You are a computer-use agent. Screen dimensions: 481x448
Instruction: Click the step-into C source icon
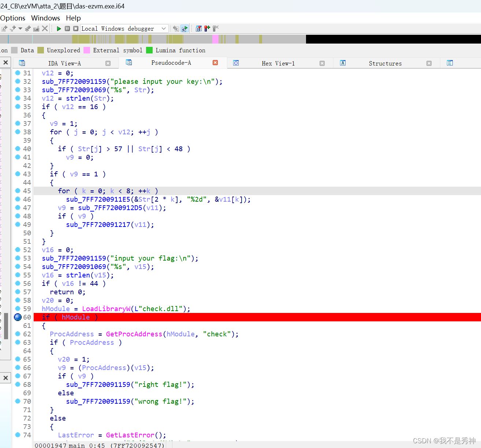pyautogui.click(x=176, y=29)
